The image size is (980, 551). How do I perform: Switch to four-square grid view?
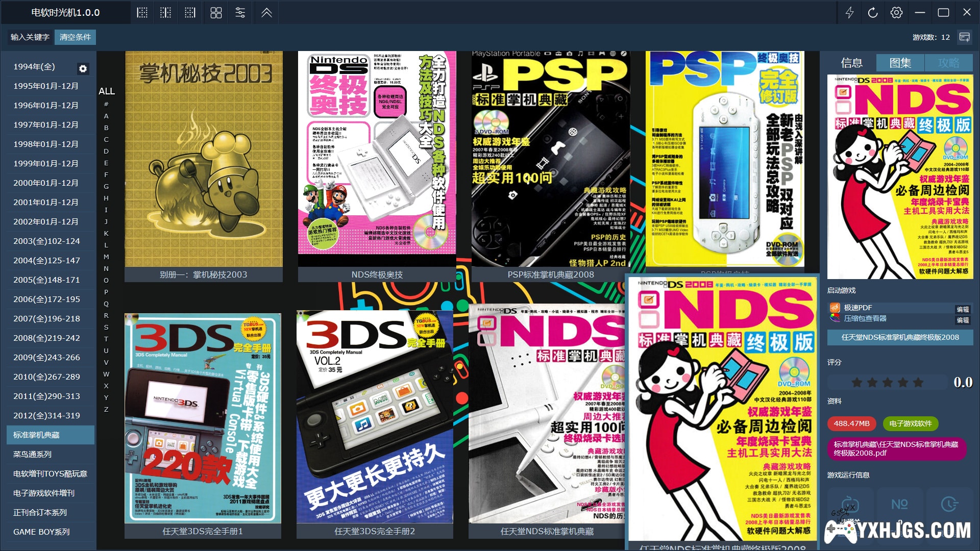tap(216, 13)
